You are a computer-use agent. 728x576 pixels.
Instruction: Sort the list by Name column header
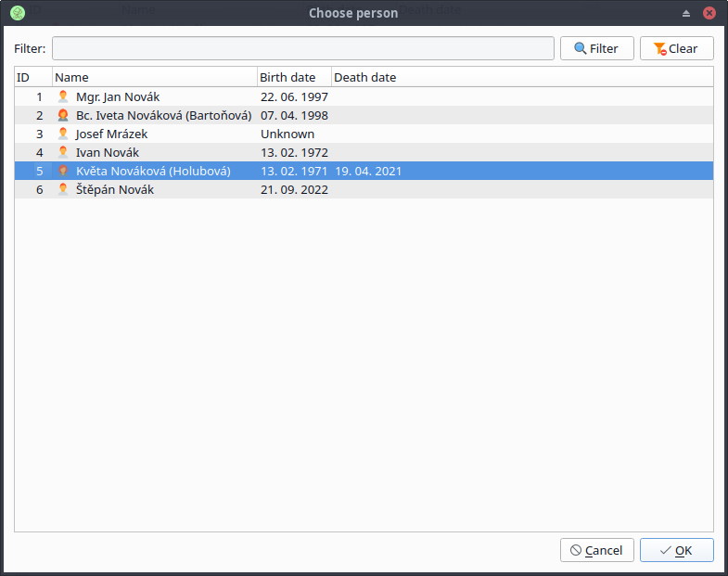coord(154,77)
